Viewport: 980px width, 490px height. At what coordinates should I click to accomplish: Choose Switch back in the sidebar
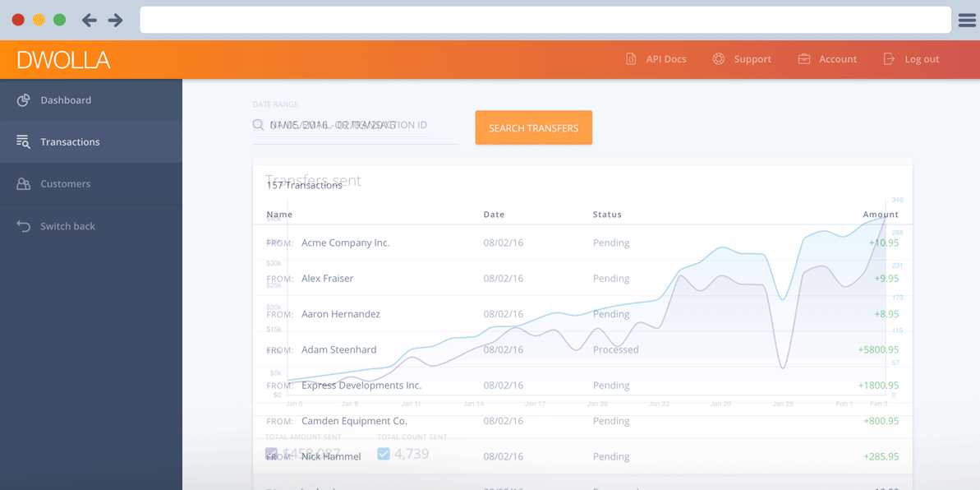(x=90, y=226)
